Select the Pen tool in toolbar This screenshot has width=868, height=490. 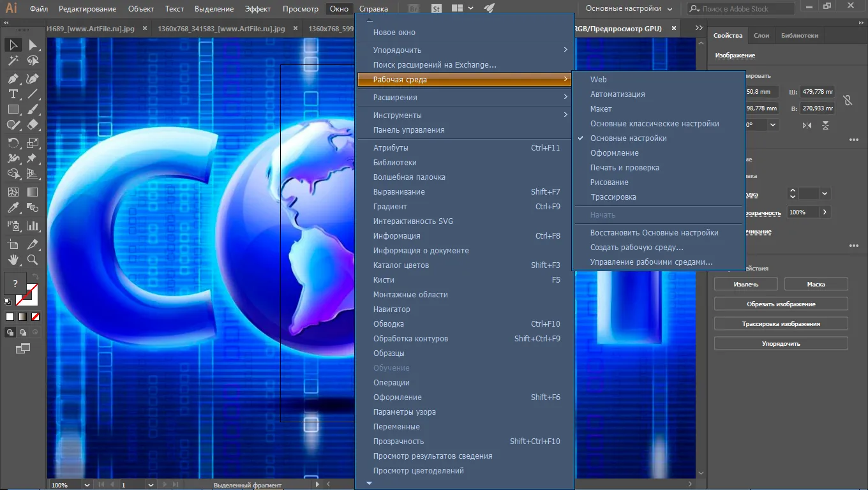click(13, 78)
